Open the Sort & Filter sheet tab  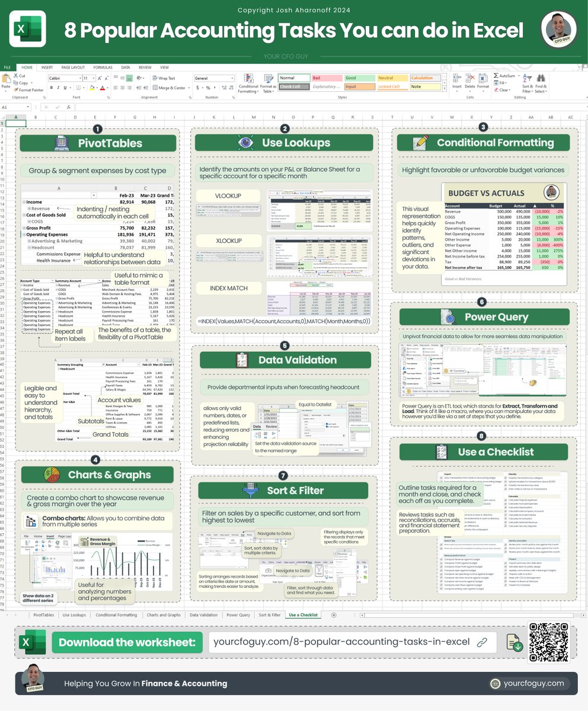click(x=270, y=615)
